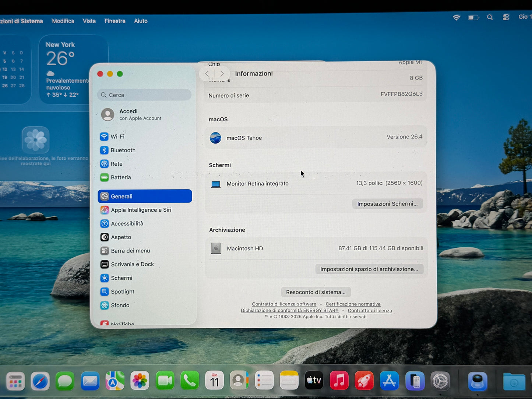Open Contratto di licenza software link
Viewport: 532px width, 399px height.
point(284,304)
